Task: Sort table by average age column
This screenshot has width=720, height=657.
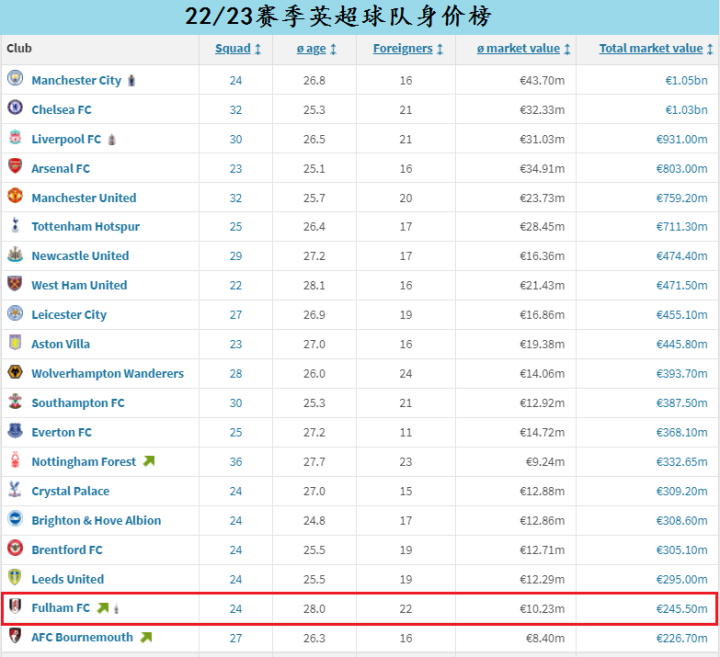Action: [x=316, y=49]
